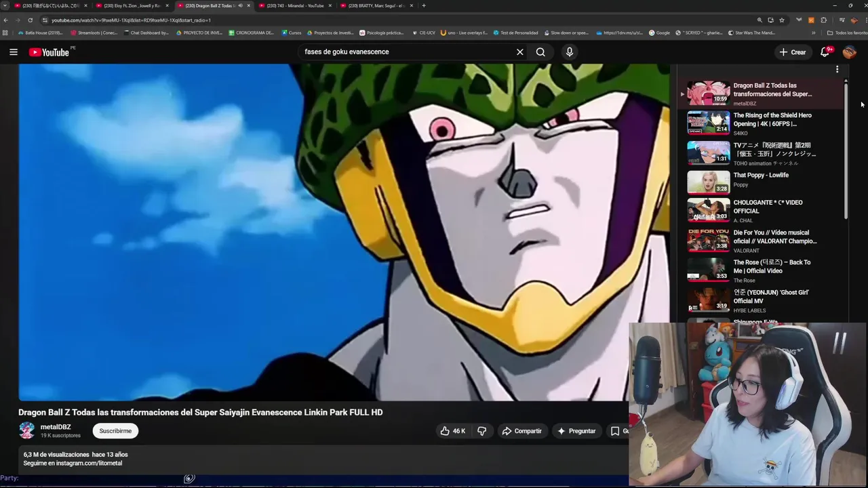The image size is (868, 488).
Task: Bookmark this page with the star icon
Action: (782, 20)
